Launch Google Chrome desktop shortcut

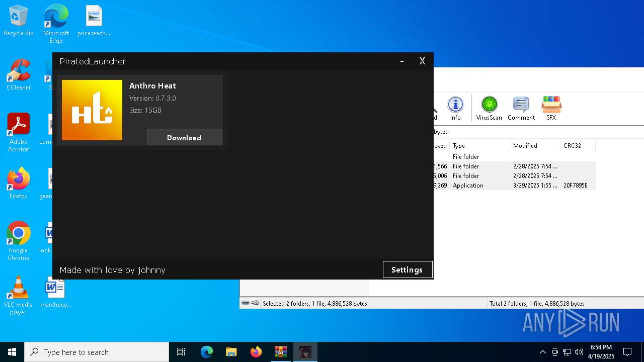tap(19, 241)
